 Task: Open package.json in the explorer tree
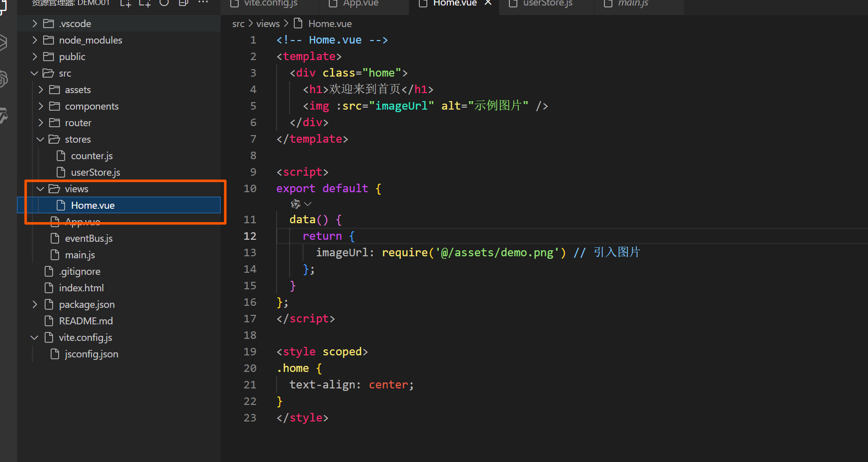(87, 304)
